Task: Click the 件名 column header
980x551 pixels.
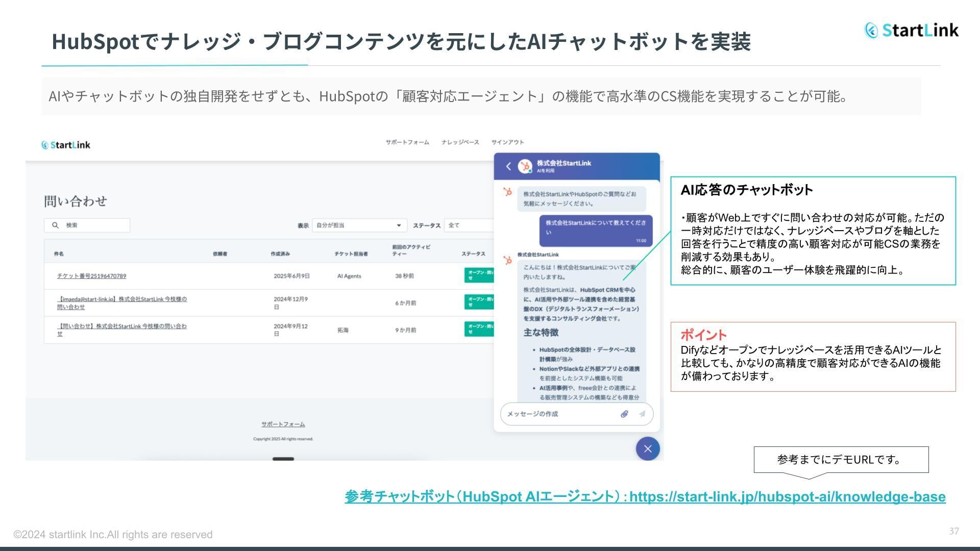Action: pos(59,254)
